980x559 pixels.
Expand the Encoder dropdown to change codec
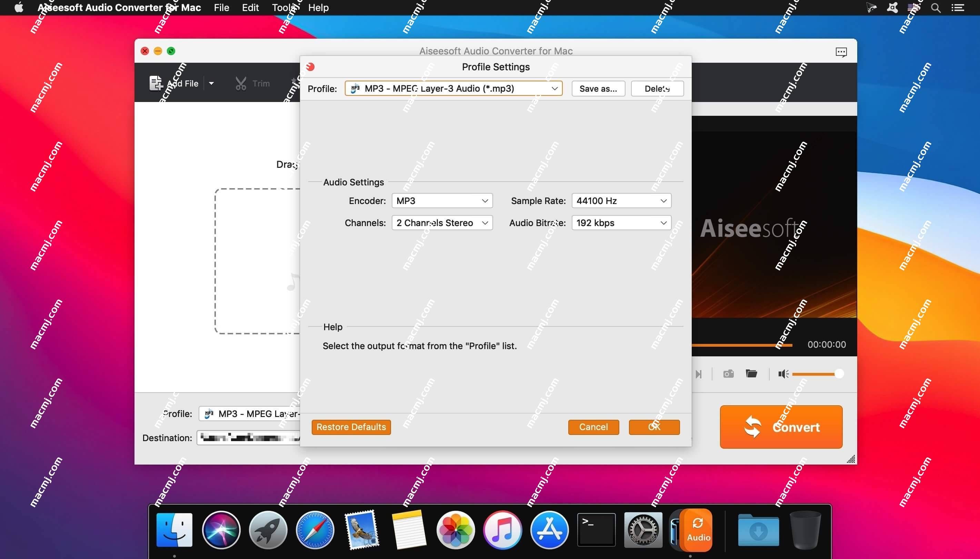coord(441,201)
